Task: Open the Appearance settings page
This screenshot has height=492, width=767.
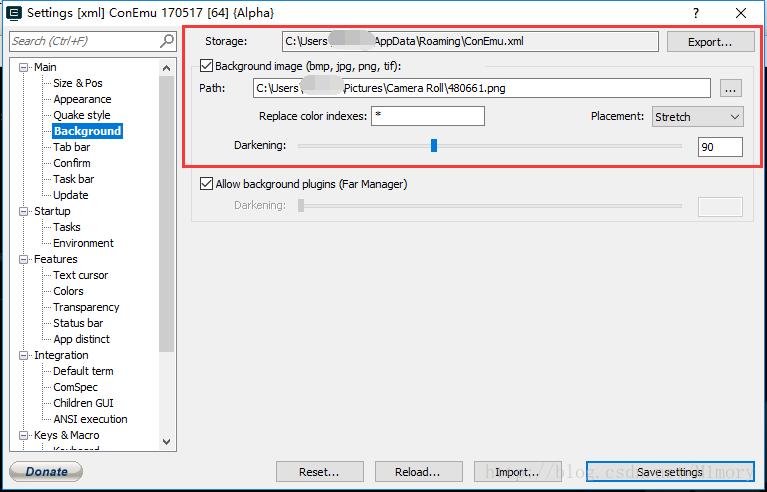Action: click(82, 99)
